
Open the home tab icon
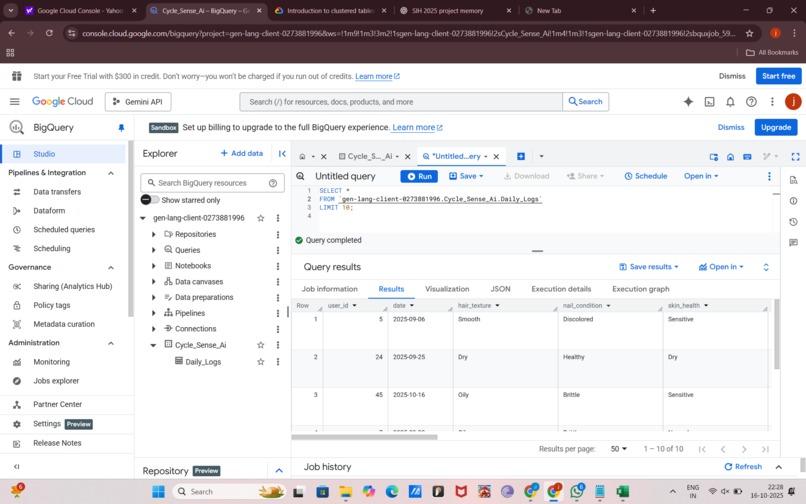pos(302,156)
